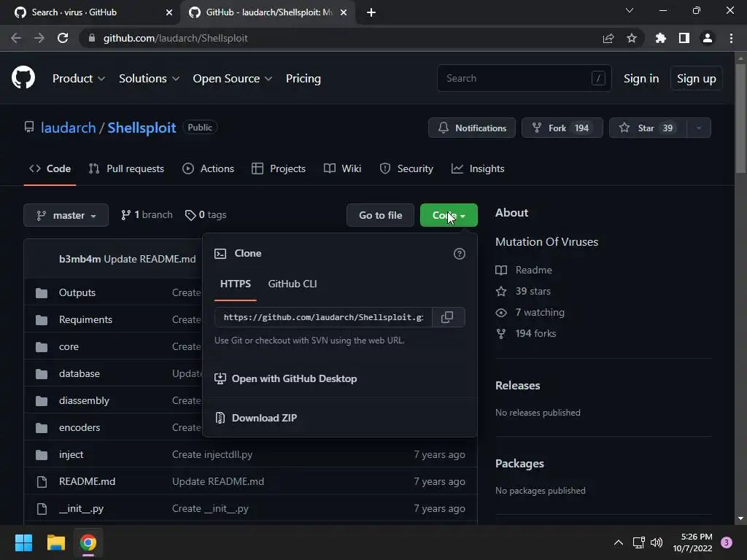Click the GitHub octocat logo
Image resolution: width=747 pixels, height=560 pixels.
23,78
